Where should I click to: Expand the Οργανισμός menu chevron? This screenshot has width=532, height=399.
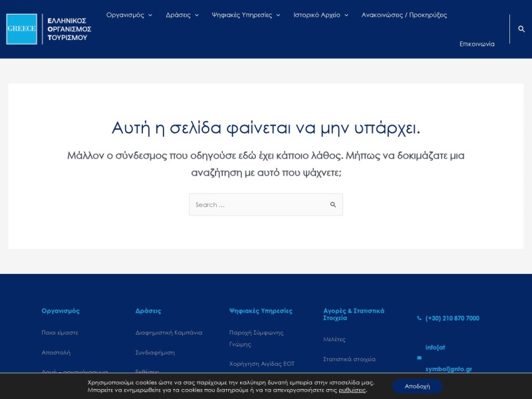click(150, 15)
